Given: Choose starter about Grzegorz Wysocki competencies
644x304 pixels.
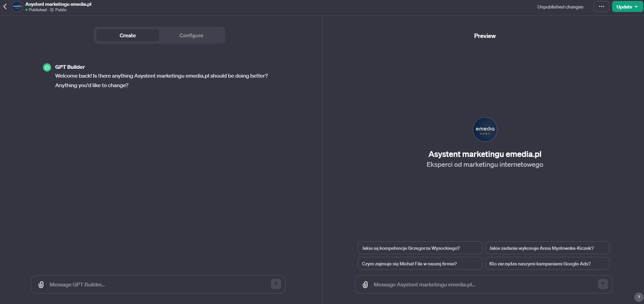Looking at the screenshot, I should 419,248.
